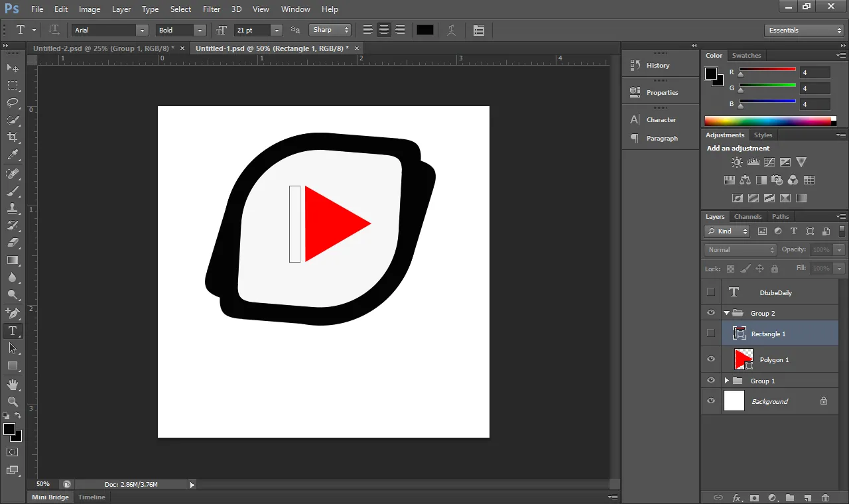
Task: Open the Properties panel
Action: point(662,92)
